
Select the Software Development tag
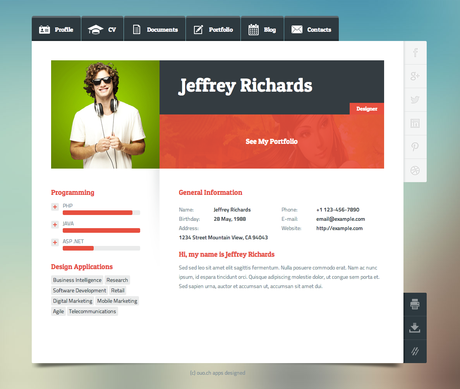tap(79, 290)
